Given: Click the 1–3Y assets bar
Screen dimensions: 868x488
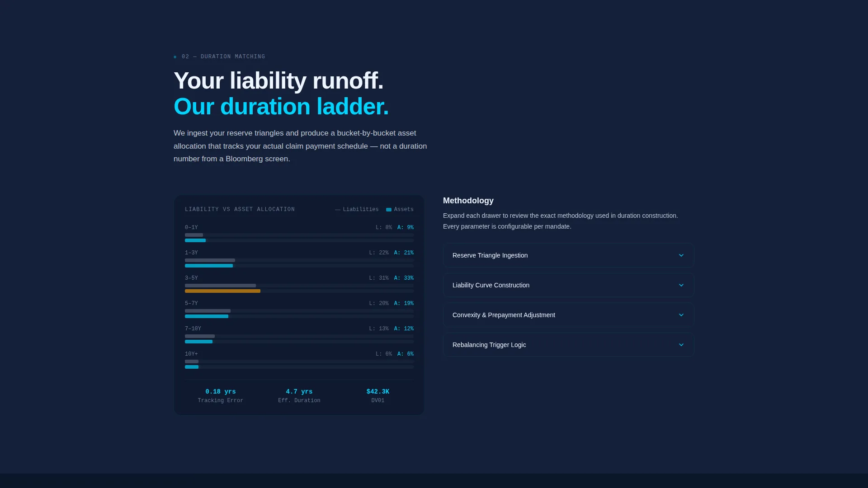Looking at the screenshot, I should [209, 266].
